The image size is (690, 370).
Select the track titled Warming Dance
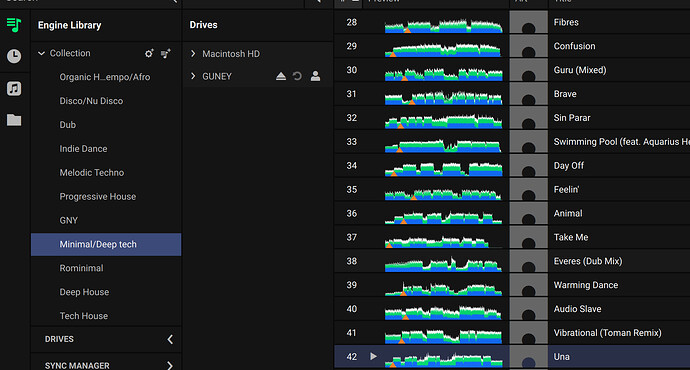(586, 285)
